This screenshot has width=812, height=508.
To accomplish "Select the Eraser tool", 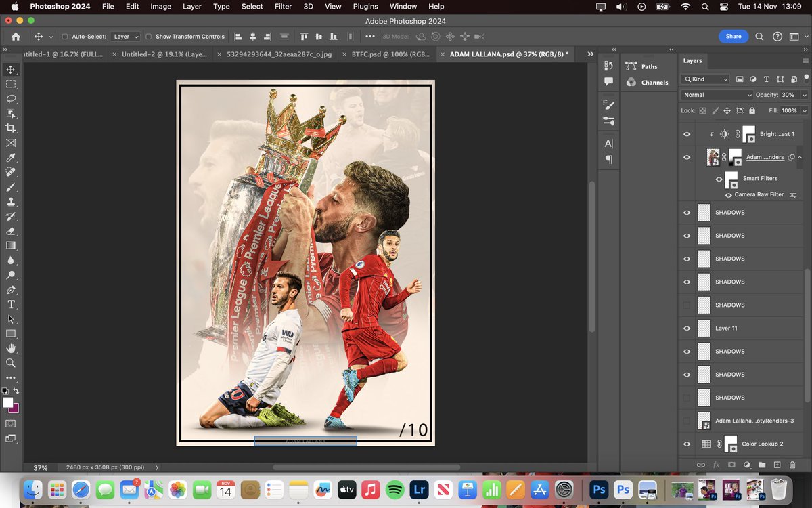I will [11, 231].
